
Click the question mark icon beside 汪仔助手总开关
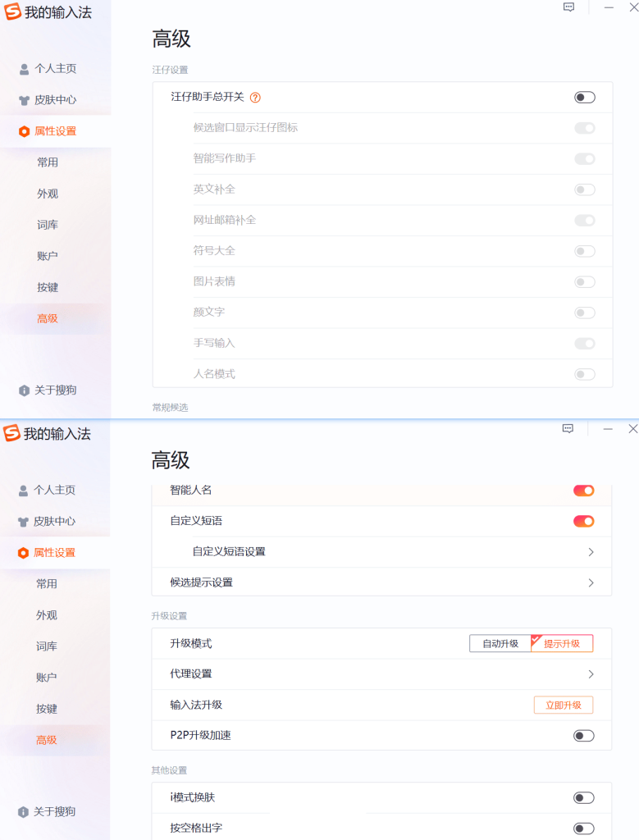pyautogui.click(x=255, y=98)
